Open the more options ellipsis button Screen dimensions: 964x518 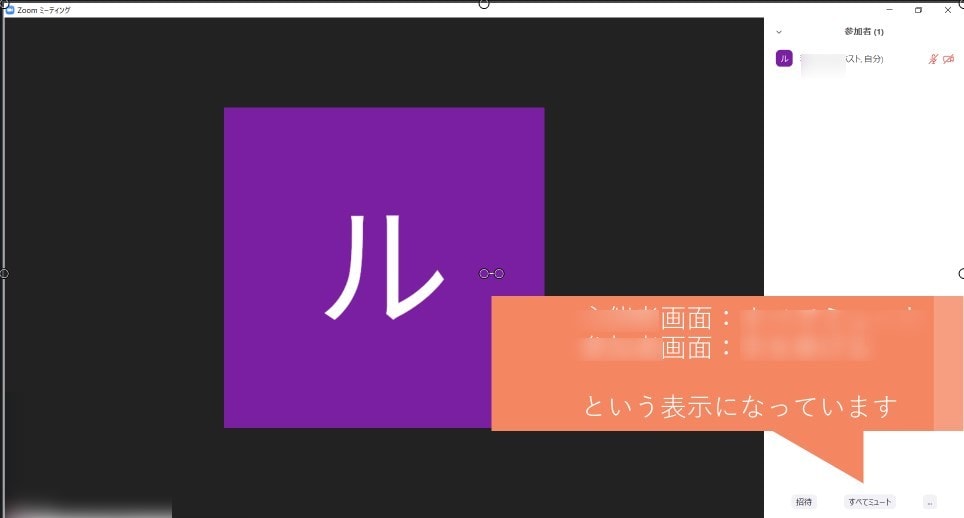pos(930,503)
